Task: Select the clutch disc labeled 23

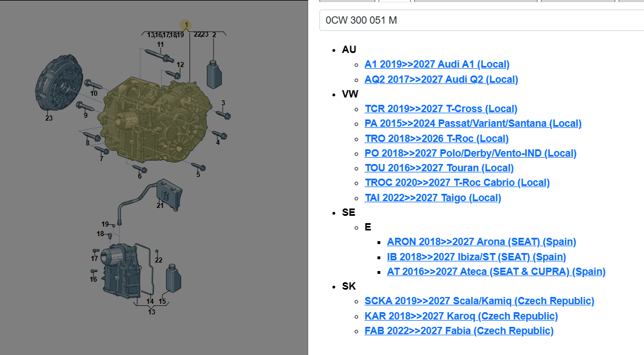Action: coord(59,83)
